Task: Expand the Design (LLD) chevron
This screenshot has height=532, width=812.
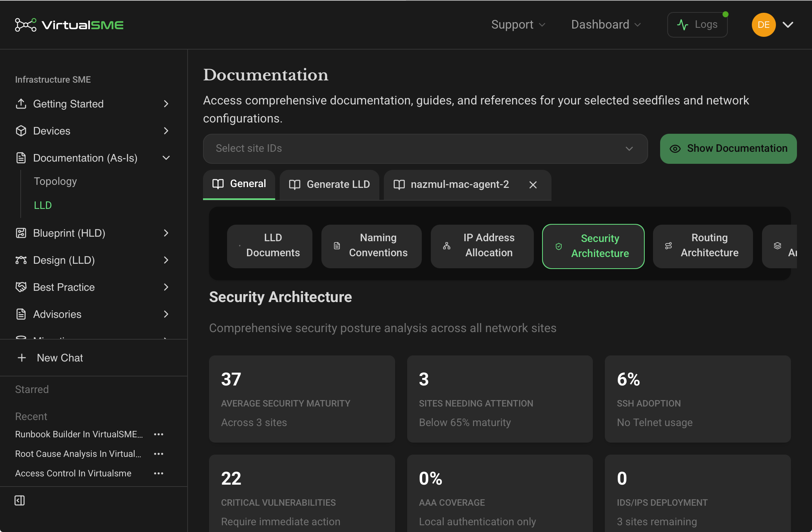Action: point(166,260)
